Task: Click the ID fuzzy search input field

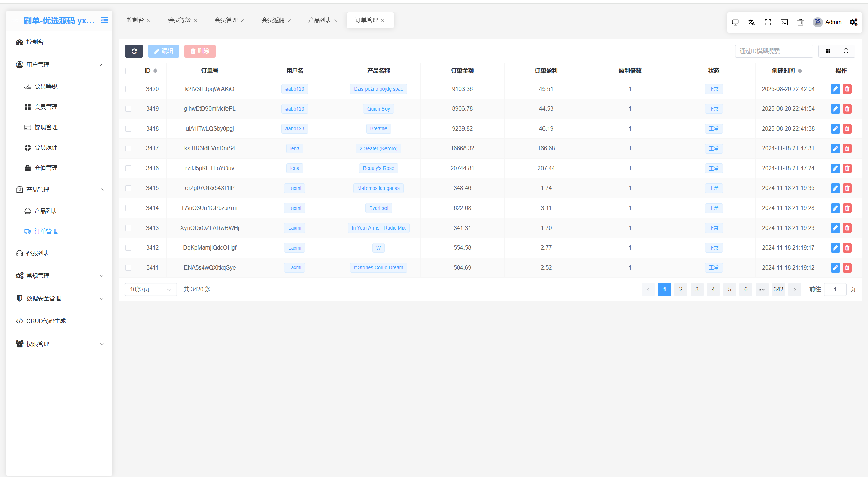Action: (x=774, y=51)
